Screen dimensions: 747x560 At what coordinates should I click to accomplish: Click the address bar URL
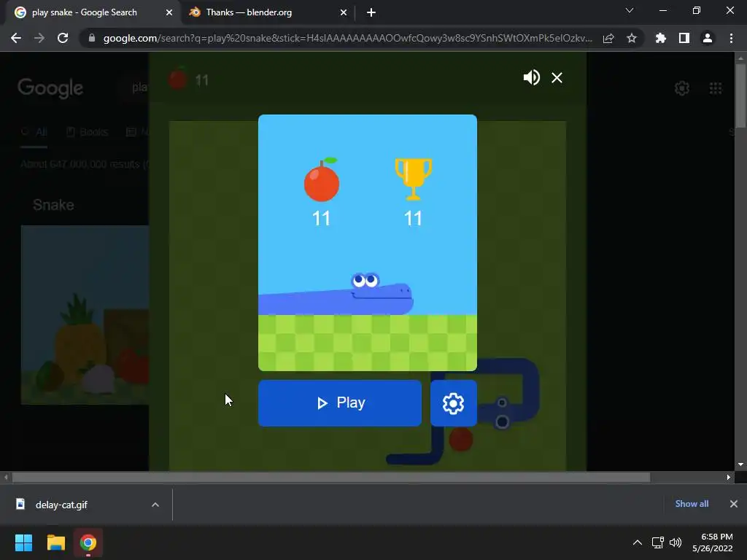pyautogui.click(x=348, y=38)
